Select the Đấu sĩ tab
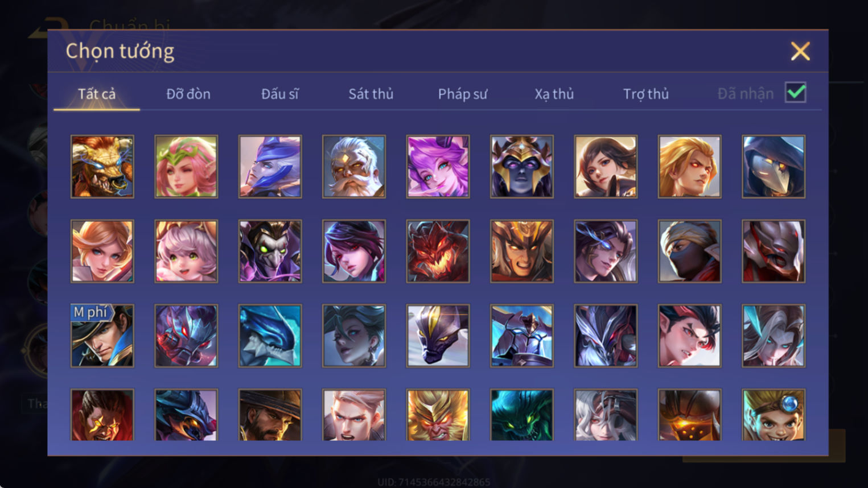The height and width of the screenshot is (488, 868). click(279, 94)
